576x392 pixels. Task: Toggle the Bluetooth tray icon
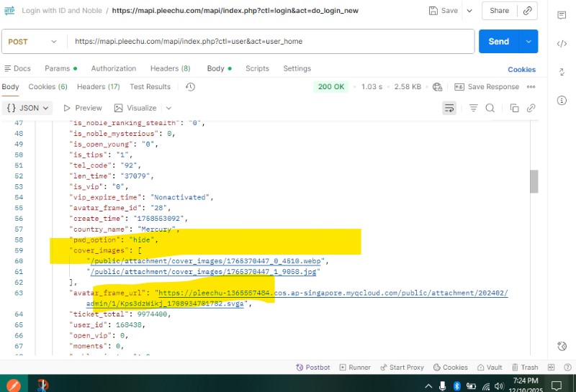click(456, 385)
